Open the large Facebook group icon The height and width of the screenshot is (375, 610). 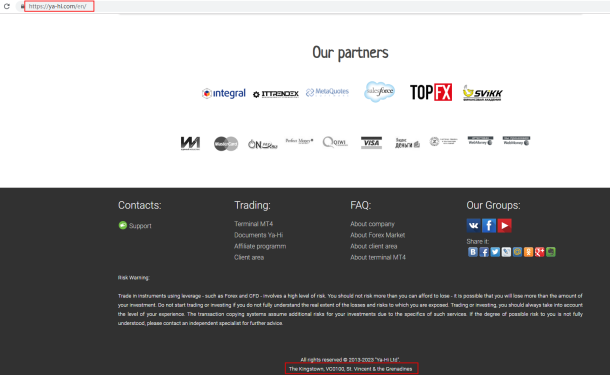489,225
